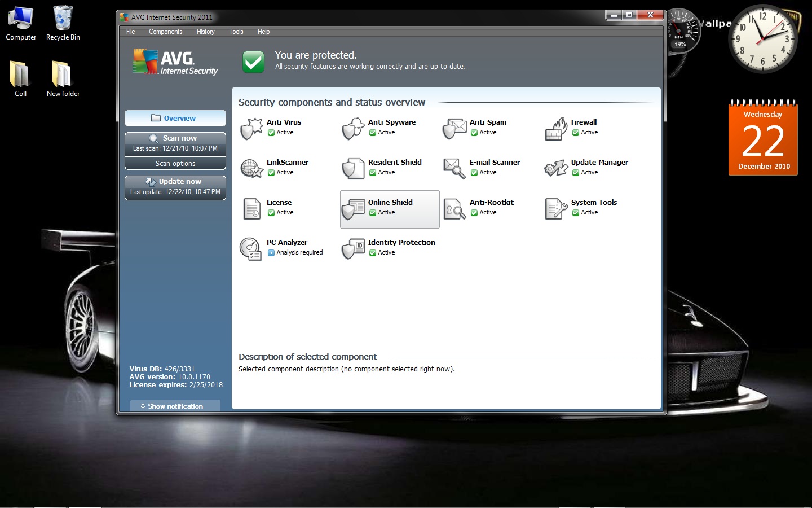Open the Firewall component icon

tap(556, 129)
